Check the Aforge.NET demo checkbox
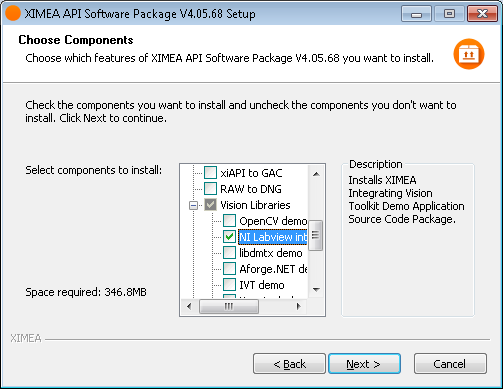The image size is (503, 389). pyautogui.click(x=229, y=269)
